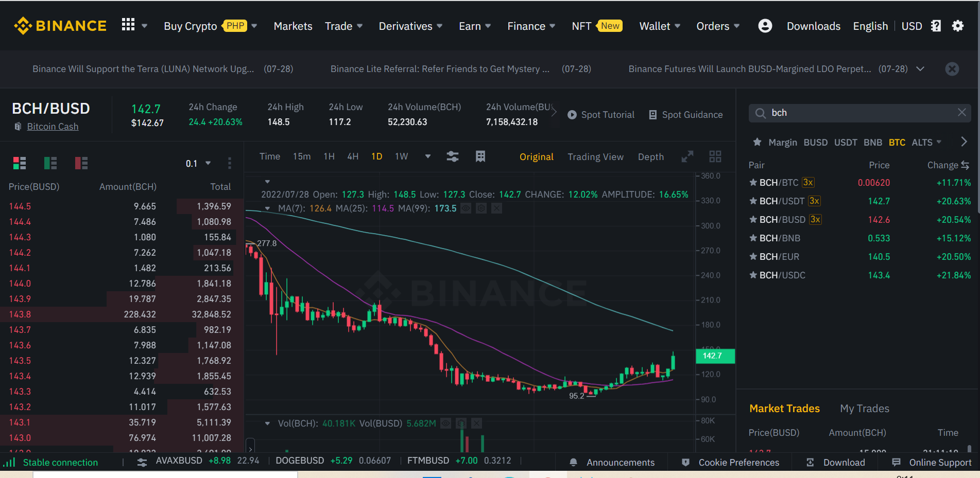Open the Spot Tutorial play icon
Image resolution: width=980 pixels, height=478 pixels.
pyautogui.click(x=572, y=115)
